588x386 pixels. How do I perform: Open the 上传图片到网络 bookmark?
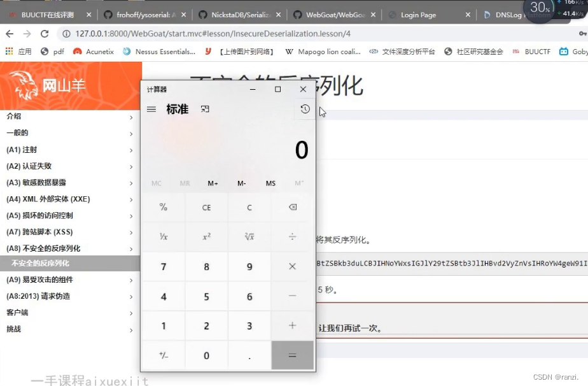(239, 52)
